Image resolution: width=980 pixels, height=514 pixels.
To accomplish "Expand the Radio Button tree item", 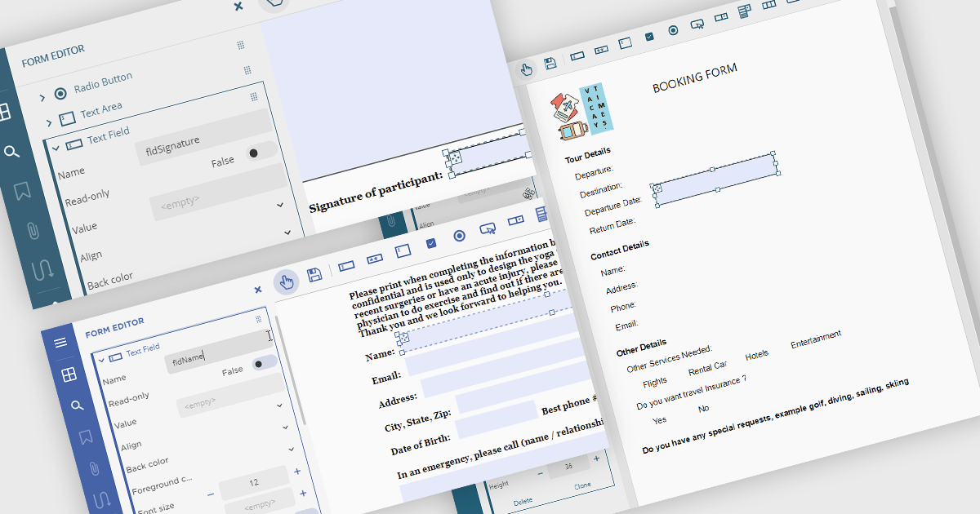I will [x=42, y=98].
